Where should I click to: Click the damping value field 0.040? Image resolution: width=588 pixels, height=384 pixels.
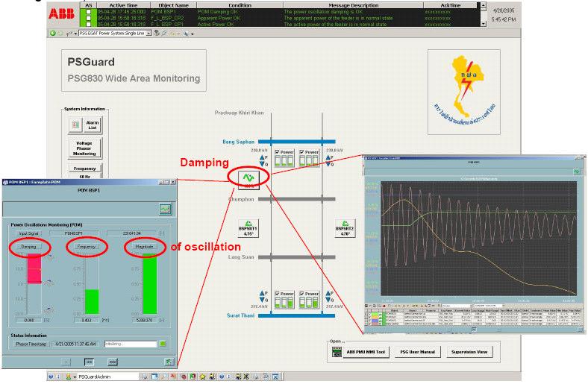coord(29,321)
